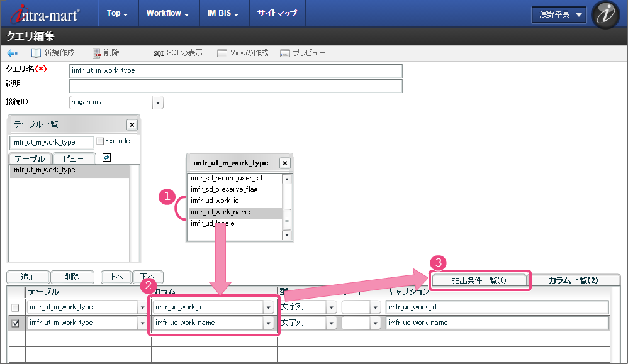
Task: Open 文字列 type dropdown in second row
Action: (x=331, y=323)
